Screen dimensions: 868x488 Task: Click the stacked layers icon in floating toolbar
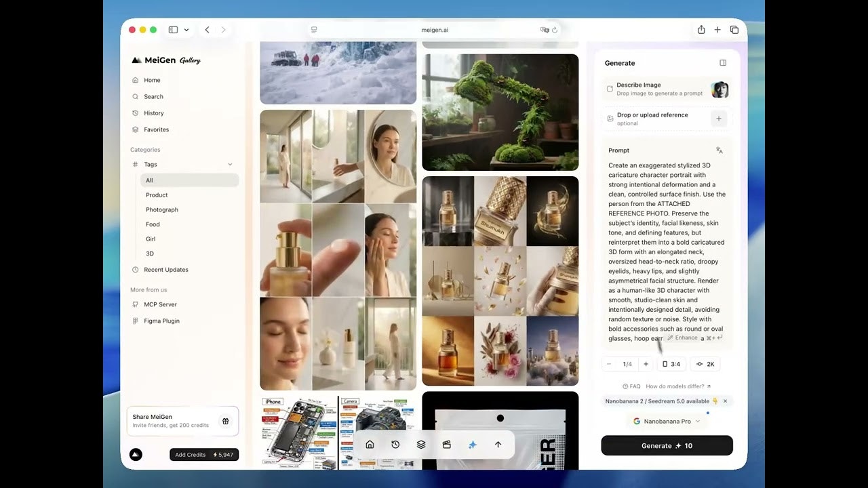click(x=421, y=445)
